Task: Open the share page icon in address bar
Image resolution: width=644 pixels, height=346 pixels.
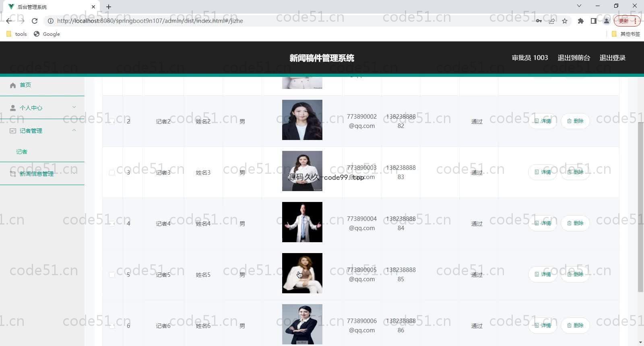Action: [x=552, y=21]
